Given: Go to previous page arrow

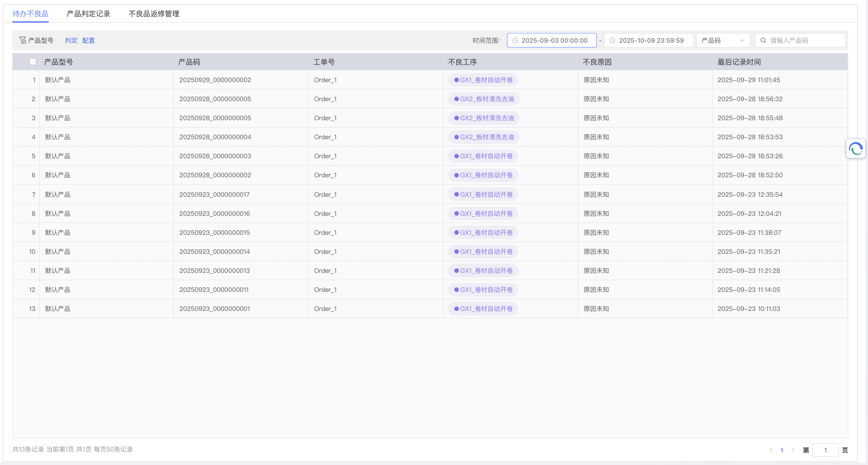Looking at the screenshot, I should tap(771, 450).
